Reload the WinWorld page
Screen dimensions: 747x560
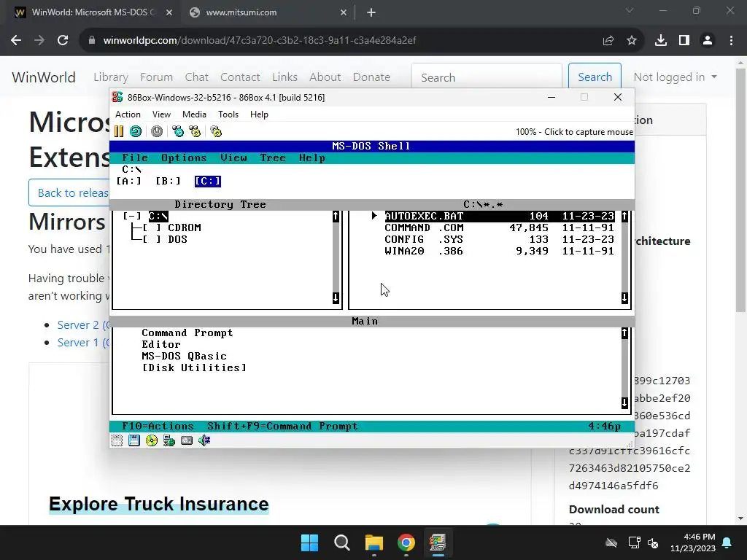pyautogui.click(x=63, y=41)
